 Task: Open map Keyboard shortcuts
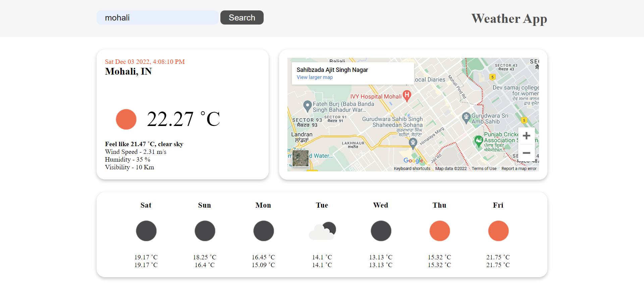(x=412, y=169)
